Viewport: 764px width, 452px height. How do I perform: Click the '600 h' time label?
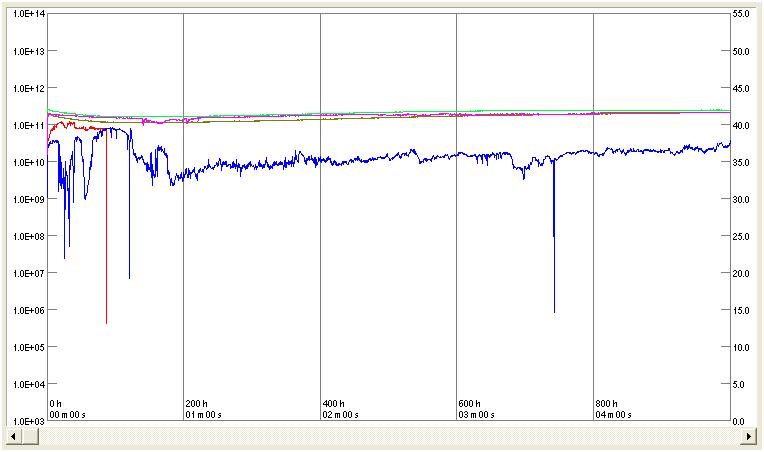[x=469, y=404]
